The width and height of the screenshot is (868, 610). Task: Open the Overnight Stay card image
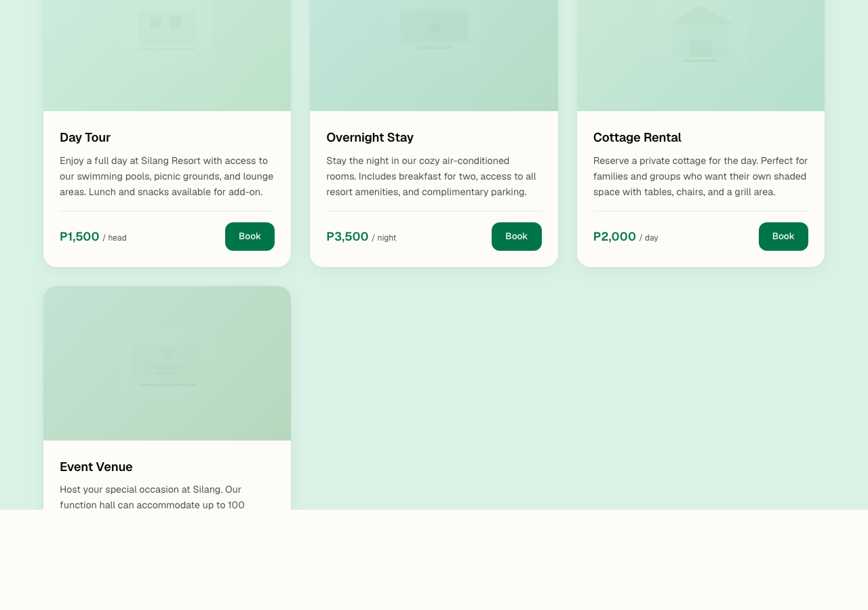coord(434,56)
